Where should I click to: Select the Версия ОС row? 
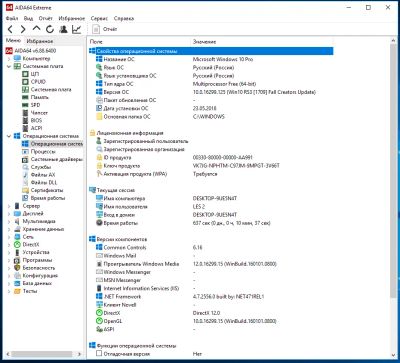[x=211, y=92]
